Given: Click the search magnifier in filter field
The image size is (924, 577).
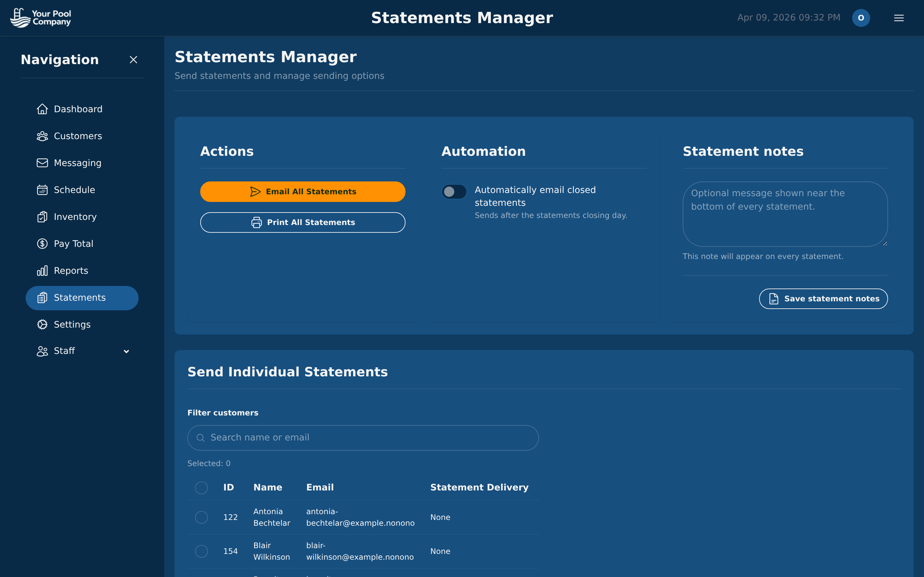Looking at the screenshot, I should pyautogui.click(x=201, y=437).
